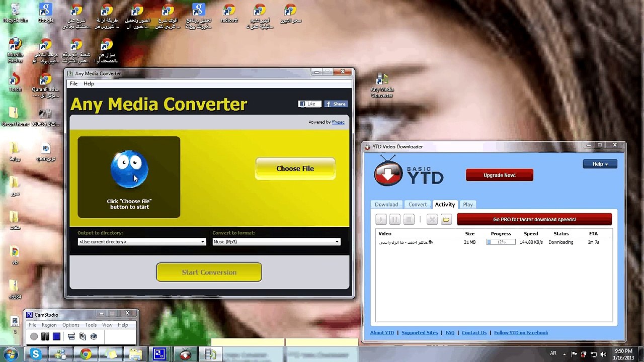Click Facebook Like button in converter
Screen dimensions: 644x362
[x=309, y=104]
